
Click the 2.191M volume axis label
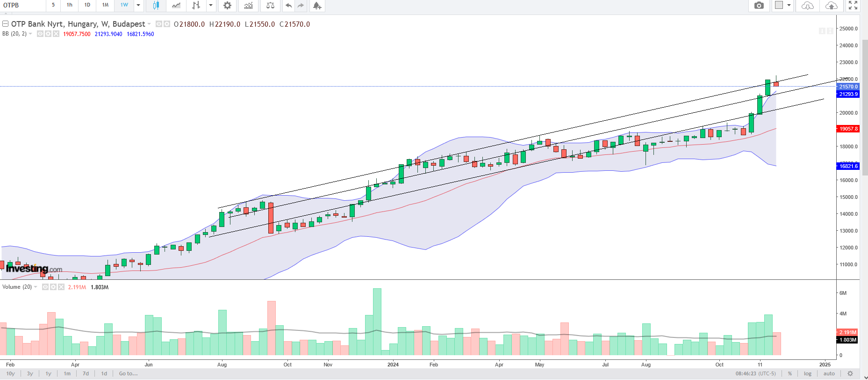tap(848, 332)
